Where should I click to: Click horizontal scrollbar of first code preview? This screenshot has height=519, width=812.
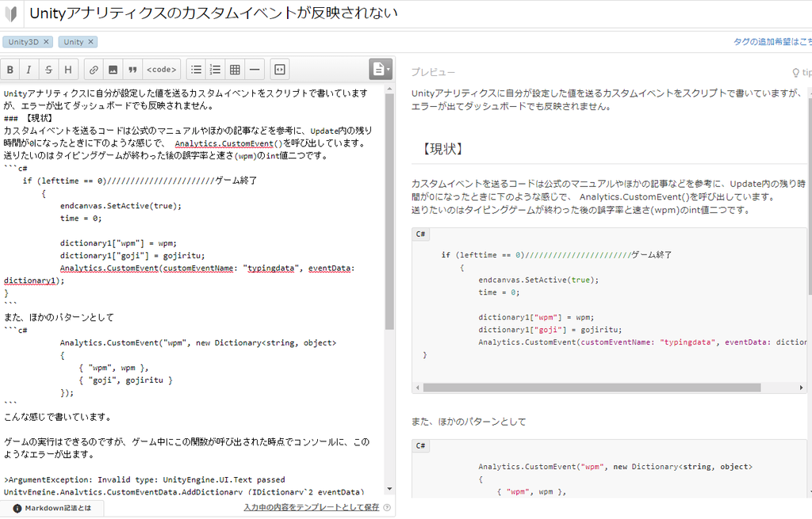[x=592, y=387]
